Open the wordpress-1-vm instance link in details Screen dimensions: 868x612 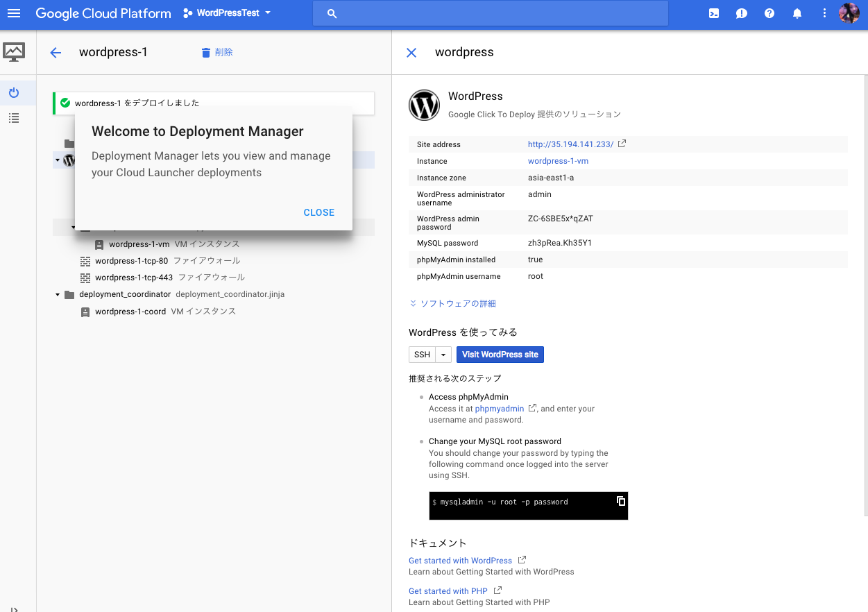(559, 161)
